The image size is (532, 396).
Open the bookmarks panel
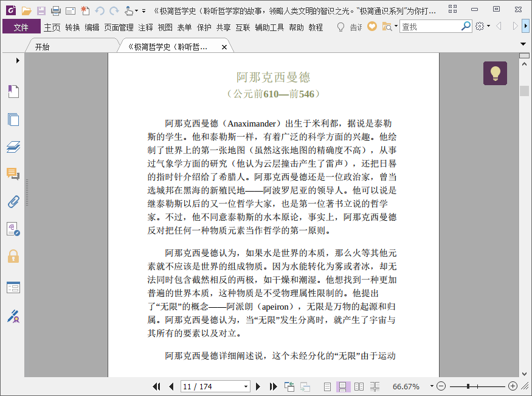(x=13, y=92)
